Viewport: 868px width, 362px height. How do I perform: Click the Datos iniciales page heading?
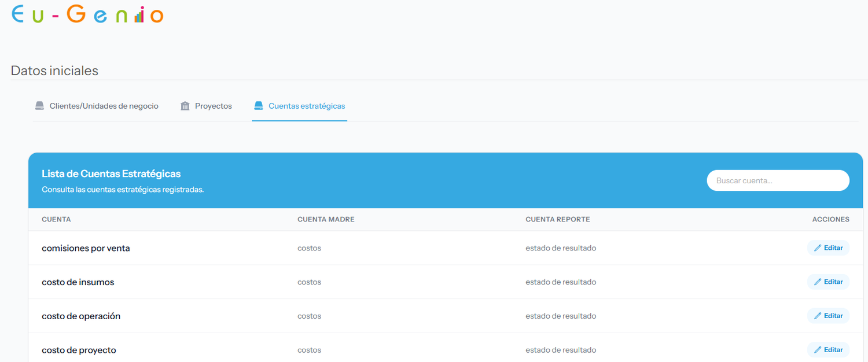(x=54, y=71)
